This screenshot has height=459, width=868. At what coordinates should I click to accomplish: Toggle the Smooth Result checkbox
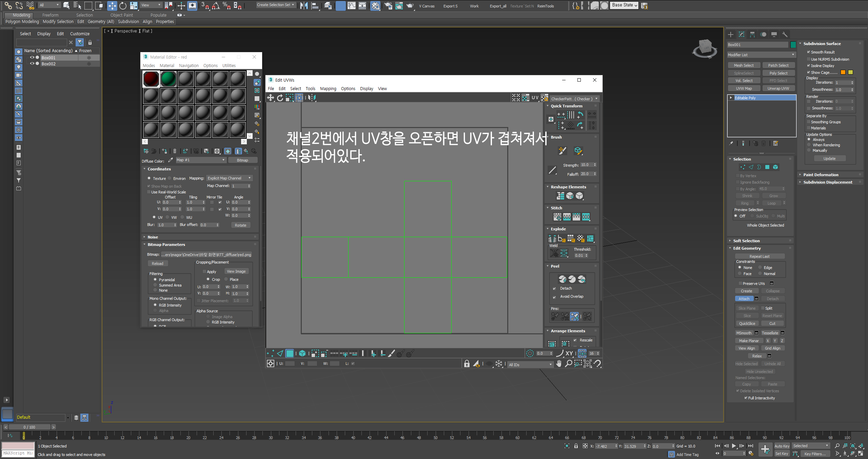809,52
